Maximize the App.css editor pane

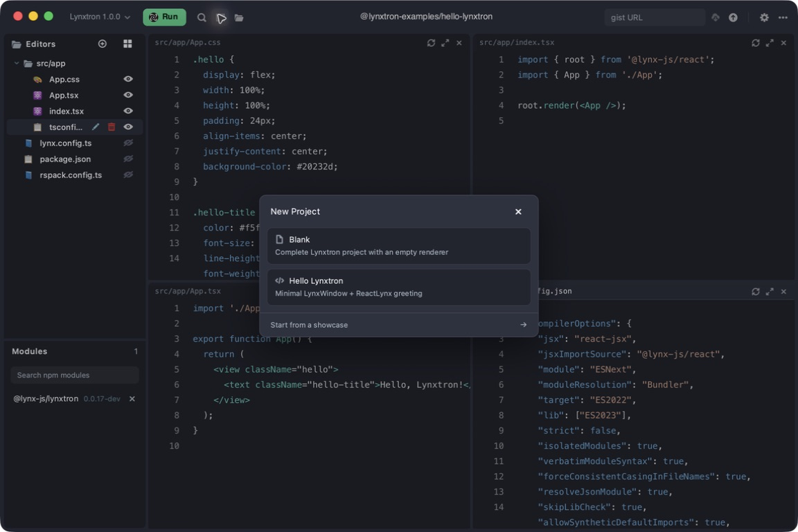(x=445, y=43)
